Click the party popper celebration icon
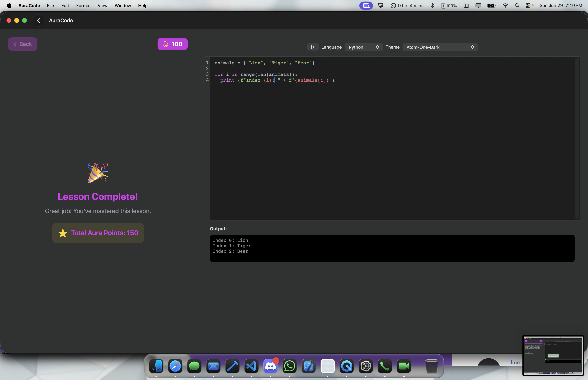Screen dimensions: 588x380 (x=98, y=173)
